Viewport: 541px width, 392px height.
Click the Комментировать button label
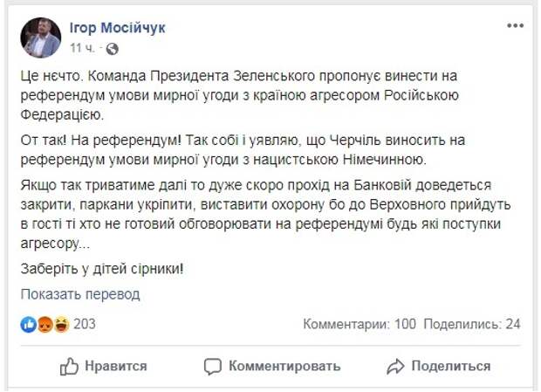coord(284,366)
